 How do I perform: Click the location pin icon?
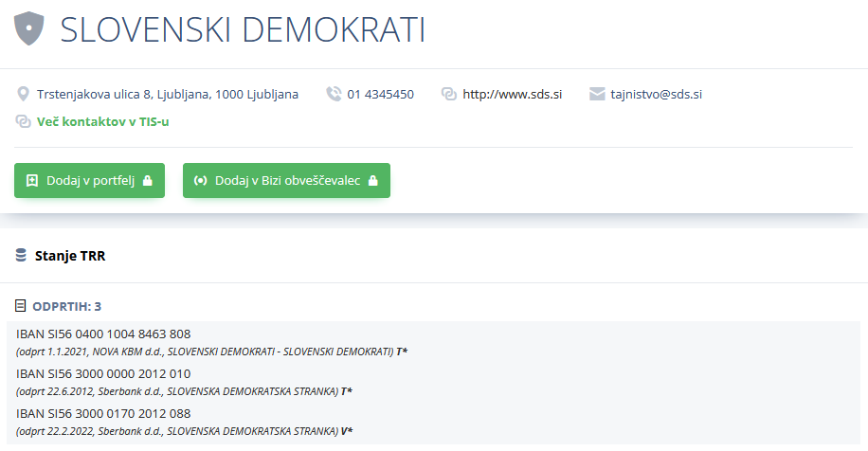pyautogui.click(x=23, y=94)
